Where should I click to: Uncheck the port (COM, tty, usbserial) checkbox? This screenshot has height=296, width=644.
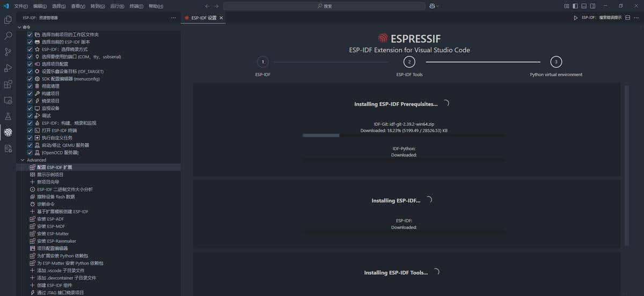click(30, 56)
